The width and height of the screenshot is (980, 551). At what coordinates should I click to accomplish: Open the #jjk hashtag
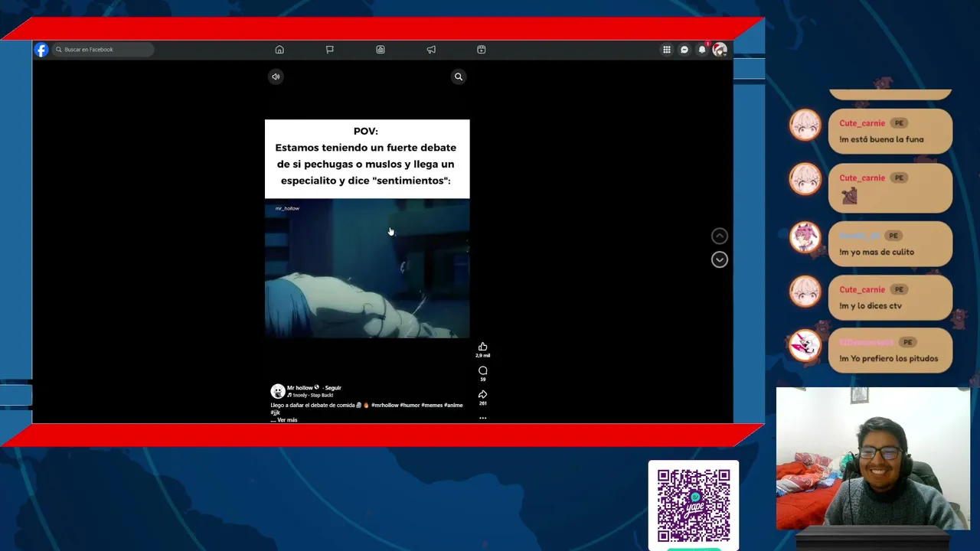(x=276, y=412)
